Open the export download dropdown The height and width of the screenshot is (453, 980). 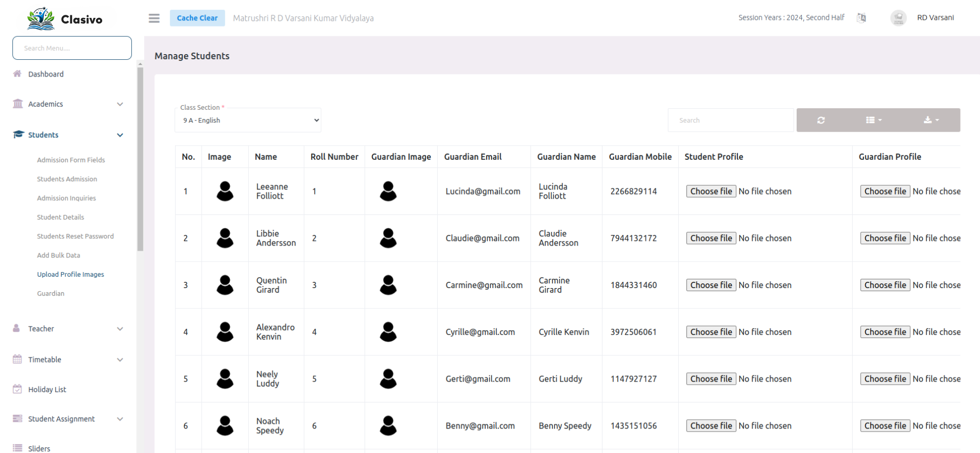click(931, 120)
